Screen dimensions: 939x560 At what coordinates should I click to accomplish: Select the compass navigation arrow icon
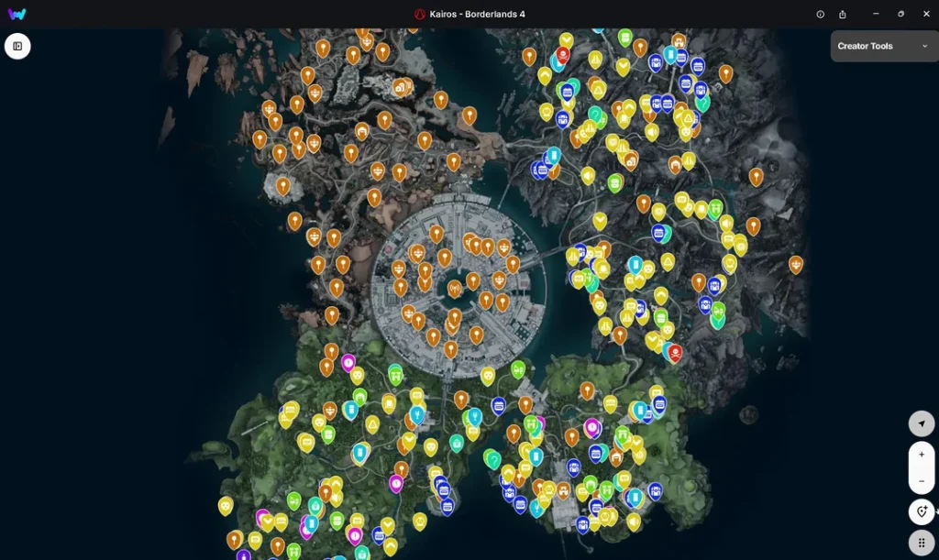click(x=921, y=423)
